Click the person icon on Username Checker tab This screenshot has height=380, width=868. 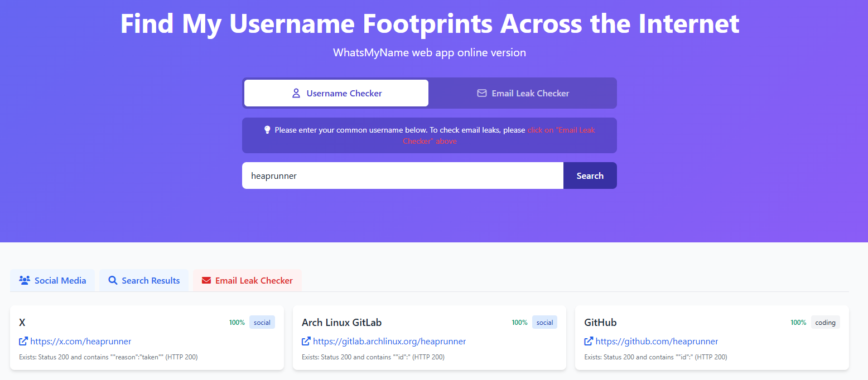click(296, 93)
